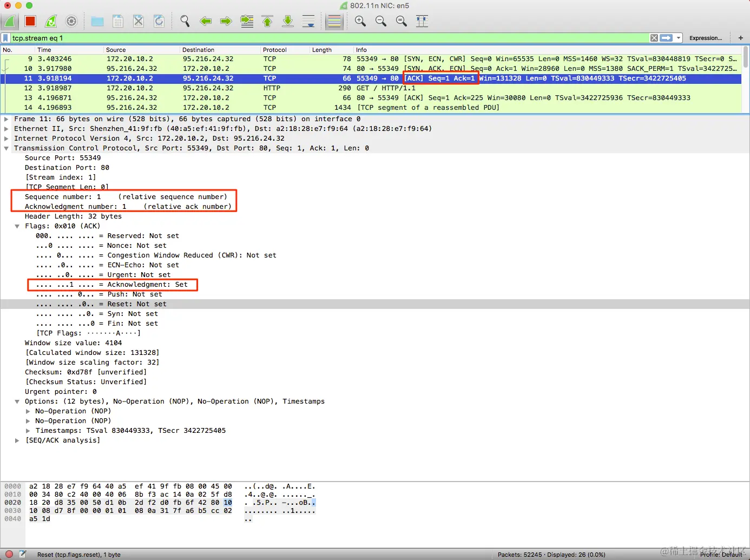750x560 pixels.
Task: Open capture file properties icon in status bar
Action: (23, 554)
